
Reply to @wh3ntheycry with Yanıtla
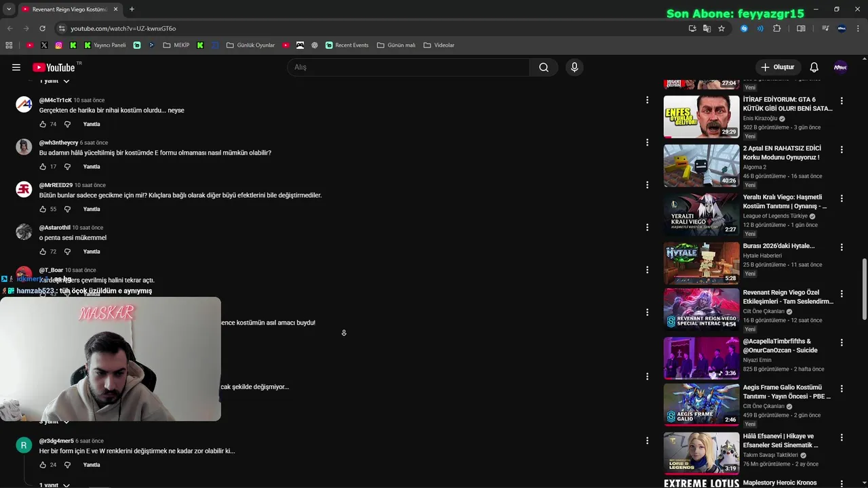[x=92, y=167]
